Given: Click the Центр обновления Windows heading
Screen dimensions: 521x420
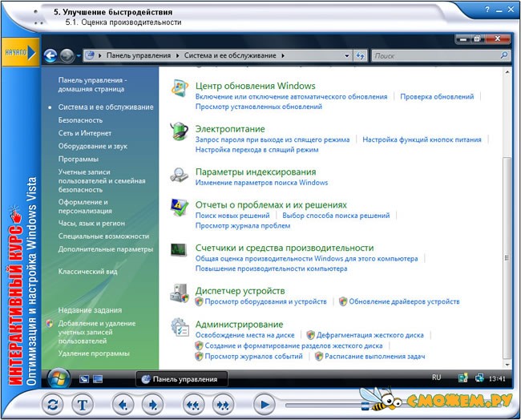Looking at the screenshot, I should coord(255,86).
